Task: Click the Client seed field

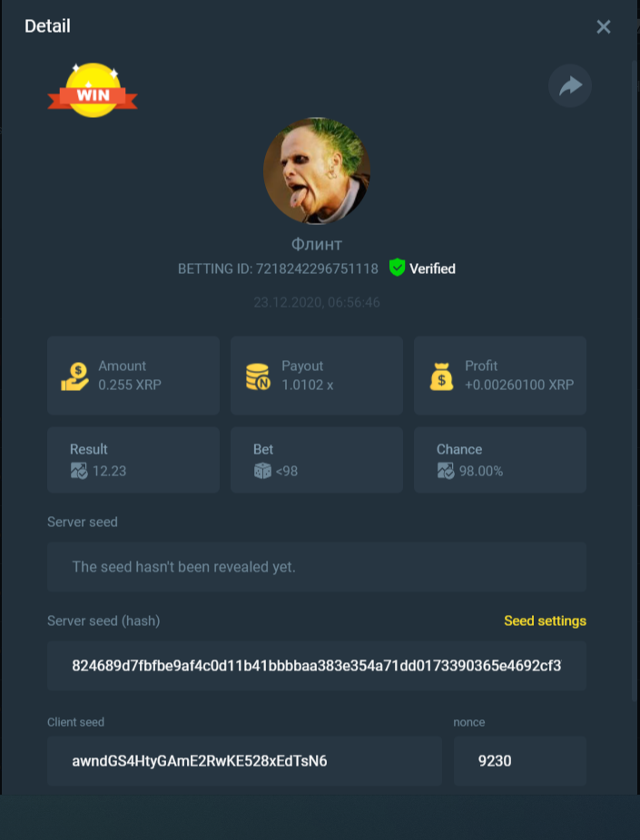Action: [244, 761]
